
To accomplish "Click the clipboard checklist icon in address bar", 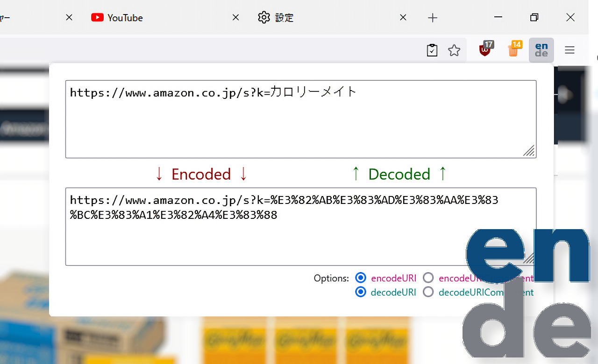I will (x=432, y=50).
